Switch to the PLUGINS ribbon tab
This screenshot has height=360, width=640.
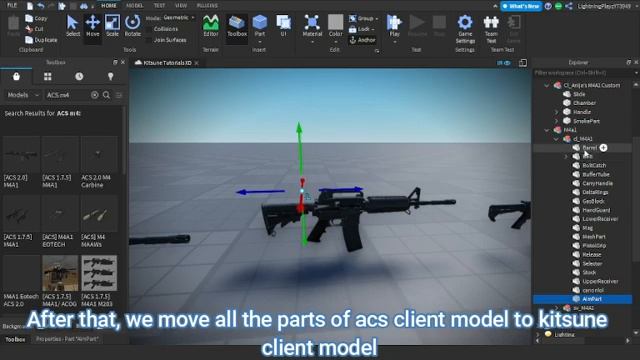[207, 6]
